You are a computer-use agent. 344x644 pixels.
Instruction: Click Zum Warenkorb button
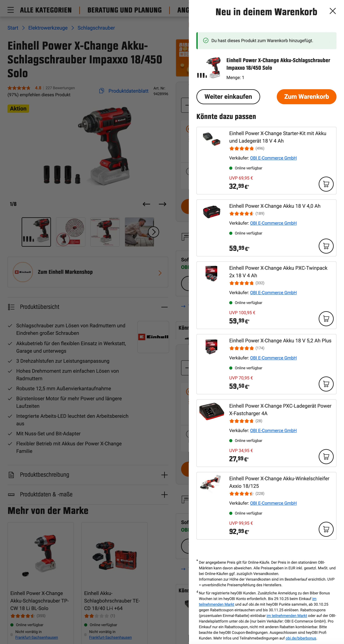[306, 97]
